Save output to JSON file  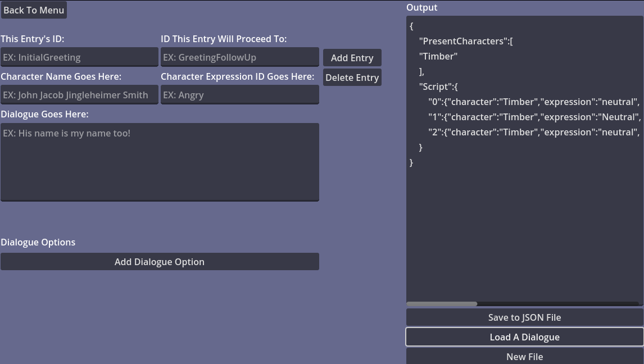[x=524, y=317]
